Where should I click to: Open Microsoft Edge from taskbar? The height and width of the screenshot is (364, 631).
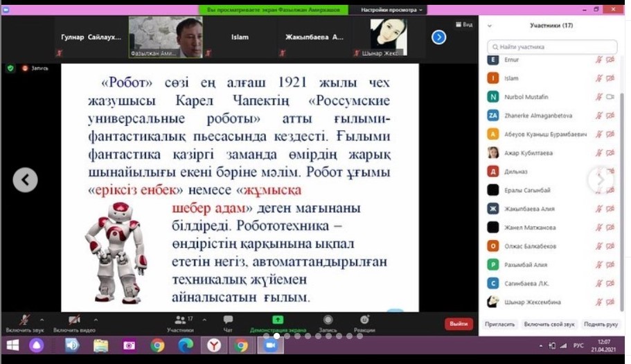tap(186, 345)
